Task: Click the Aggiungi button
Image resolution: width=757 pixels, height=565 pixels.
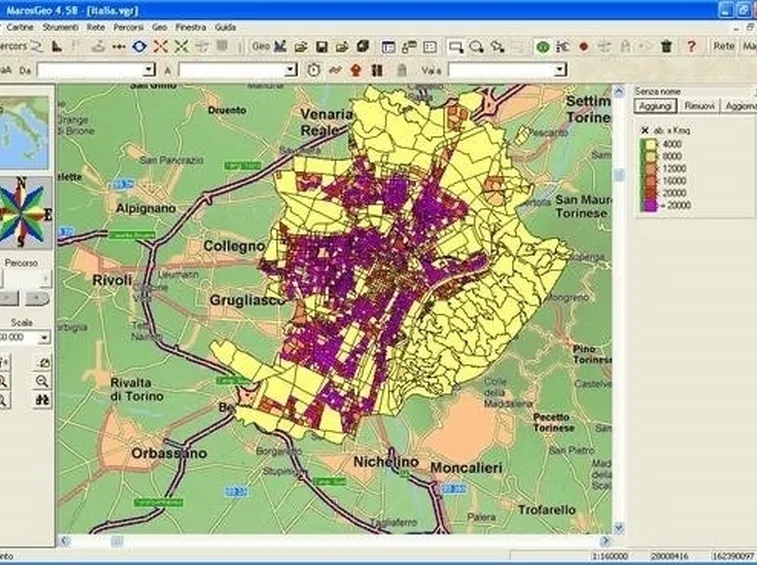Action: coord(656,106)
